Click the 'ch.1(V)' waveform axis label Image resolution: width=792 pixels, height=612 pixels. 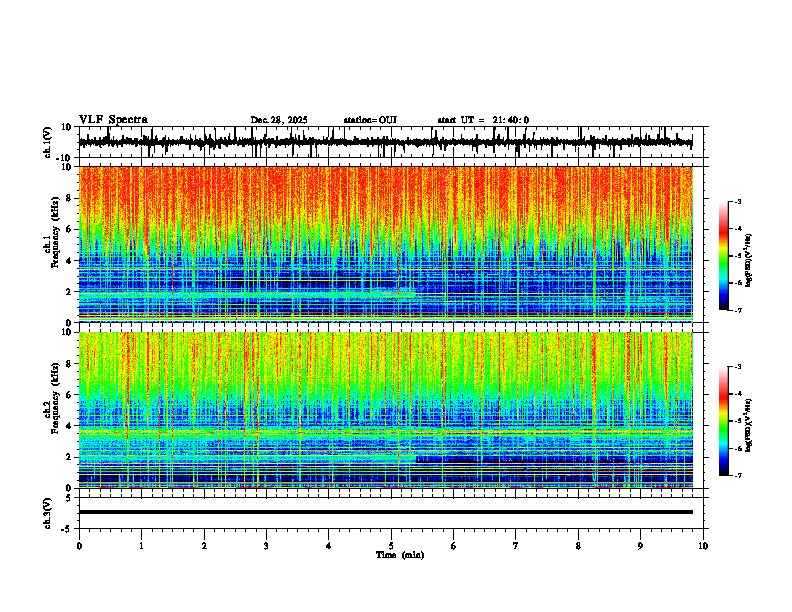click(x=47, y=142)
